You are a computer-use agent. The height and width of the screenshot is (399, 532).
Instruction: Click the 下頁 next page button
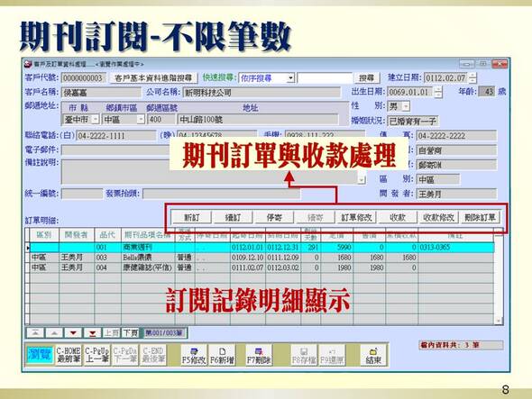[131, 333]
